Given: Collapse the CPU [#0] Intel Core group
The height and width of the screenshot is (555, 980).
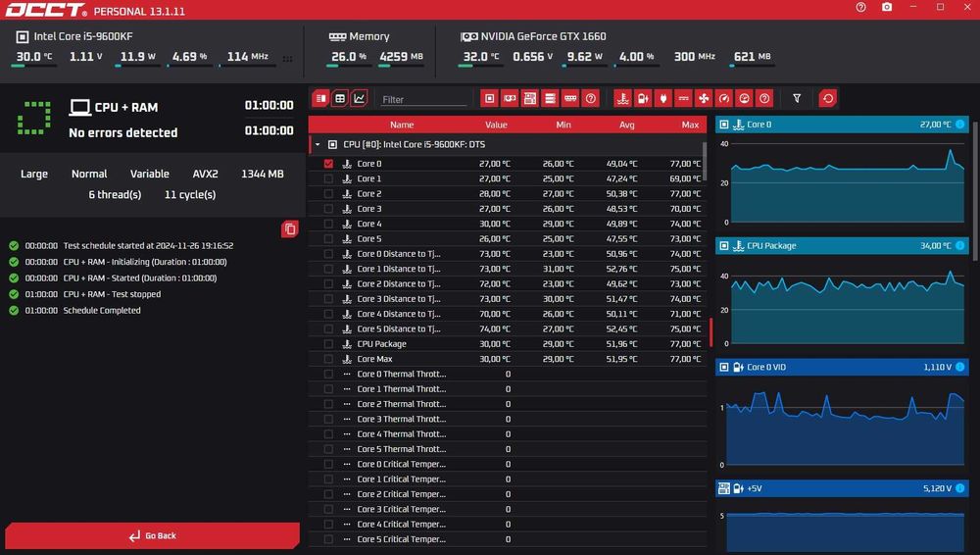Looking at the screenshot, I should pos(318,144).
